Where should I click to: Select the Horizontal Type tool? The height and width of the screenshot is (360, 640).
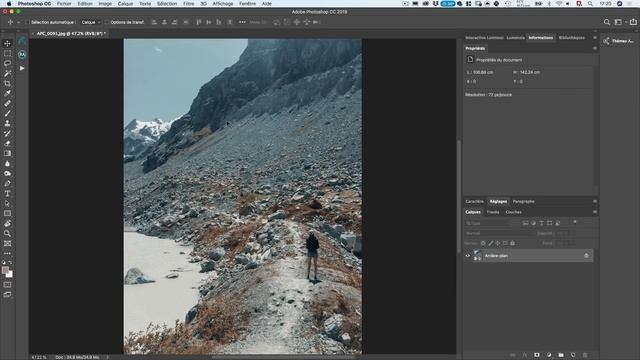[7, 193]
